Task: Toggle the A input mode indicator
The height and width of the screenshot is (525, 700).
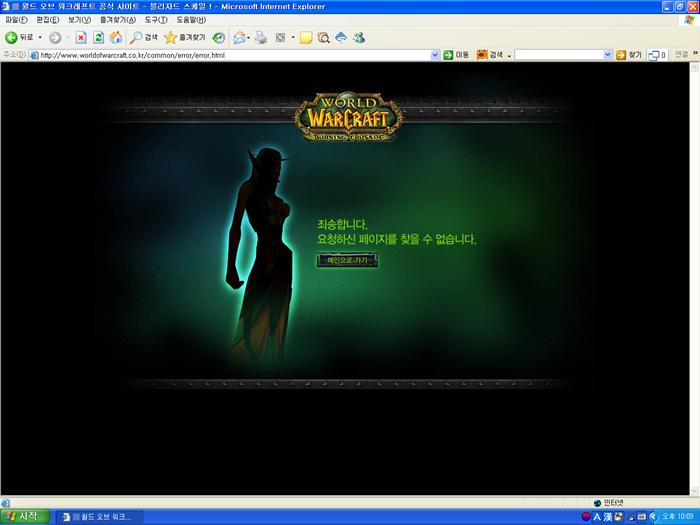Action: pos(597,517)
